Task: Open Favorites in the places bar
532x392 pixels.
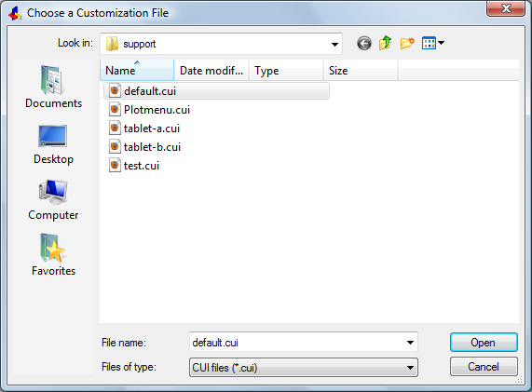Action: coord(54,255)
